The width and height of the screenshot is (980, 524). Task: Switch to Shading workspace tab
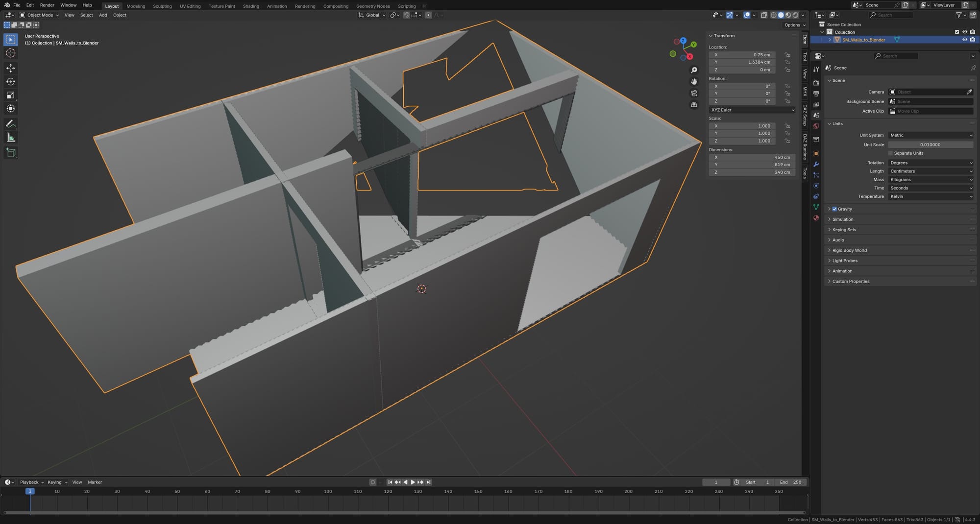251,6
